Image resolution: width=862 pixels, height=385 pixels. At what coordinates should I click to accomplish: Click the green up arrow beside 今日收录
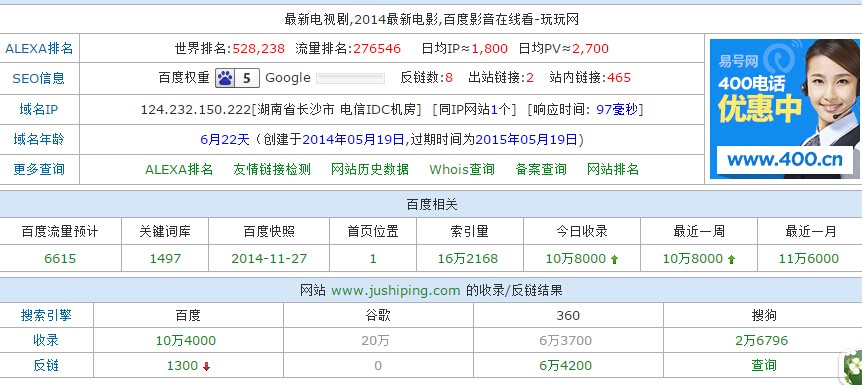[x=615, y=259]
